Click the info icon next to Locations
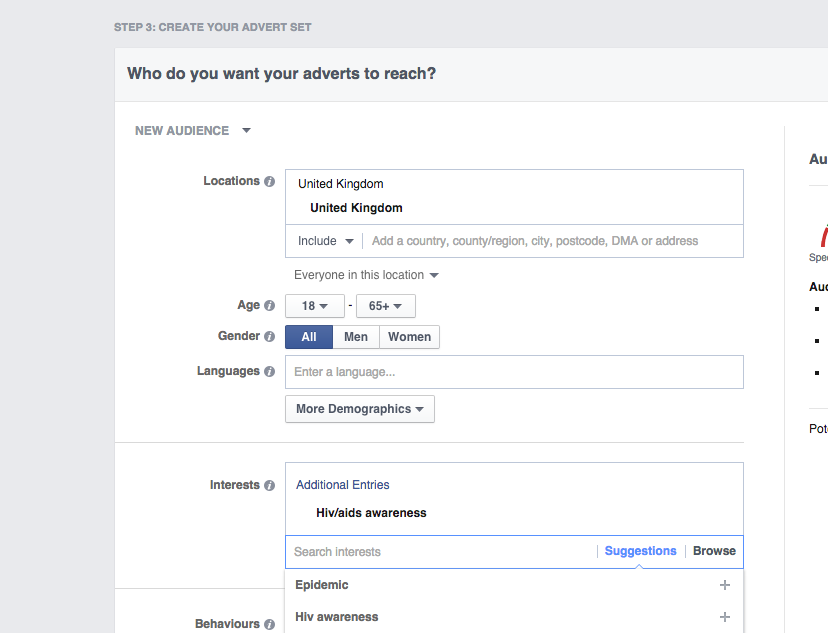This screenshot has width=828, height=633. tap(269, 182)
